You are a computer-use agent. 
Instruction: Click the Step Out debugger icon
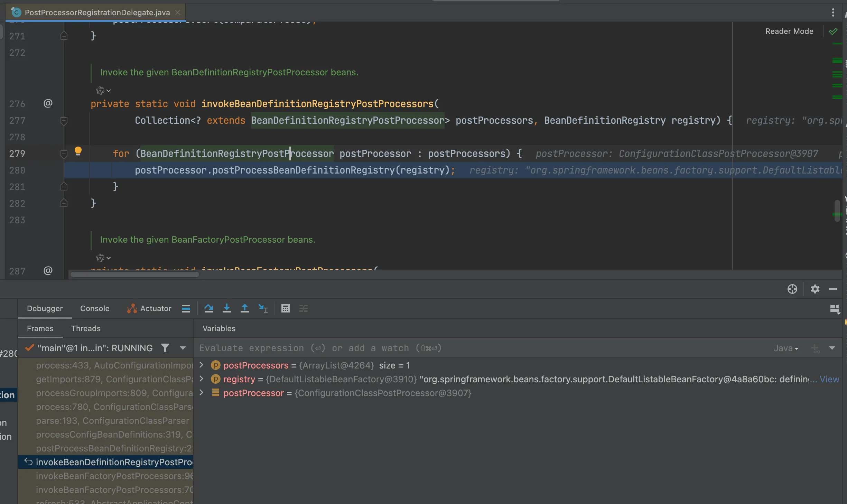[x=244, y=308]
